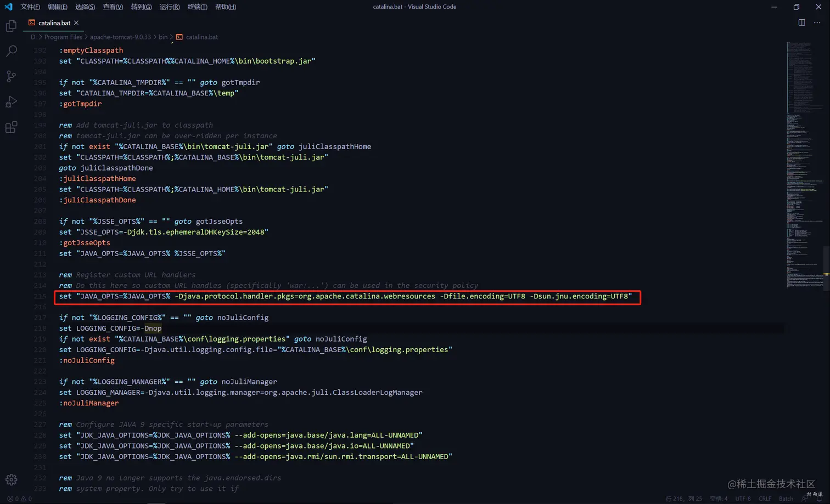Open the 终端(T) menu
Image resolution: width=830 pixels, height=504 pixels.
(198, 7)
